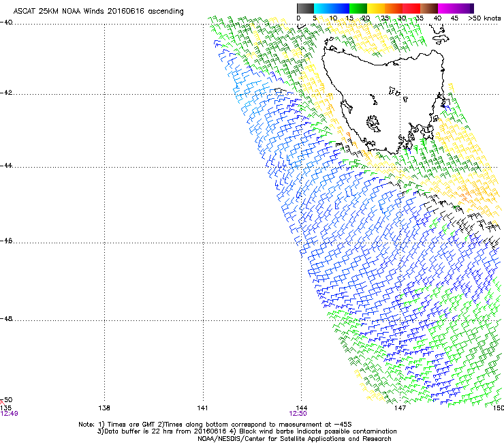Click the '-46' latitude label
The image size is (504, 443).
click(x=6, y=241)
